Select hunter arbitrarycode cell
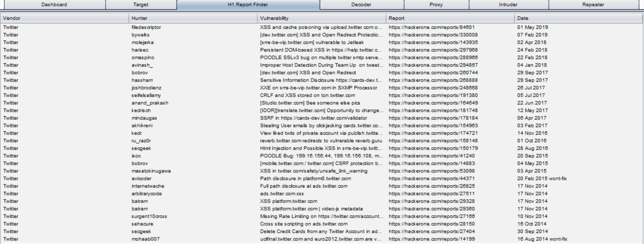 point(193,194)
